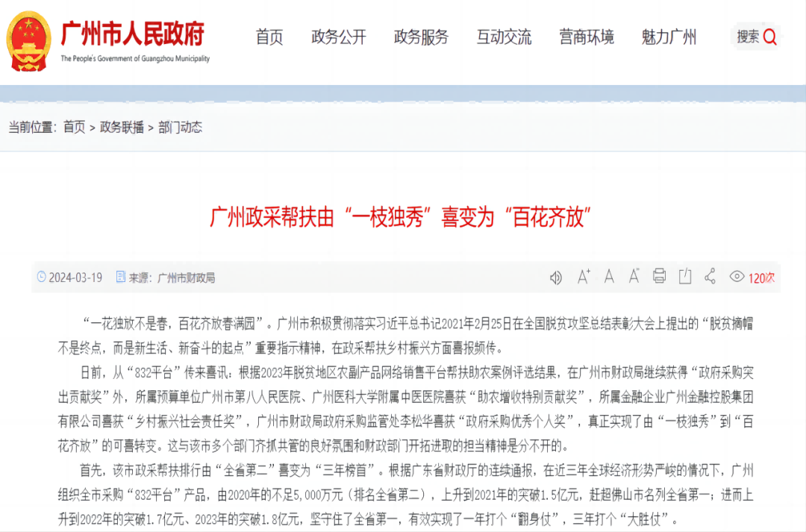806x532 pixels.
Task: Reset text to default size A
Action: 609,277
